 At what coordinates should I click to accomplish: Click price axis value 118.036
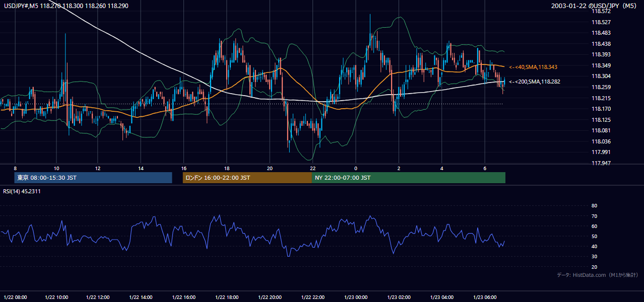[x=601, y=141]
